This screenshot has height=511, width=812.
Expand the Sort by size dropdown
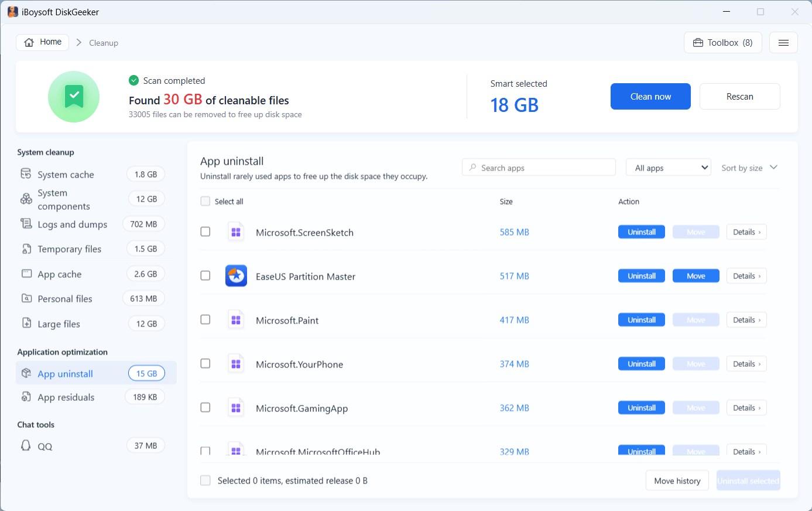pyautogui.click(x=749, y=168)
